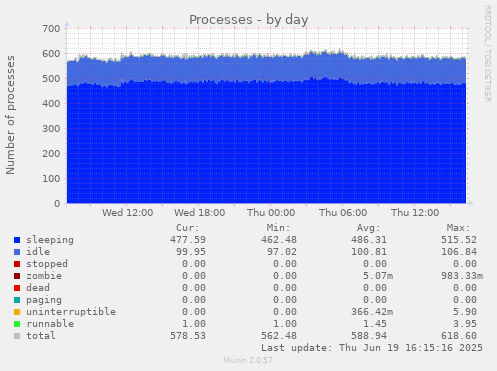
Task: Select the 'sleeping' legend label
Action: pos(50,240)
